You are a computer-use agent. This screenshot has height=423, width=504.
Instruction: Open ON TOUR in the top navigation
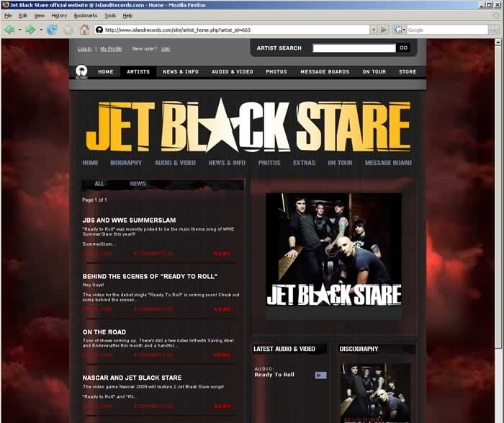pos(374,72)
